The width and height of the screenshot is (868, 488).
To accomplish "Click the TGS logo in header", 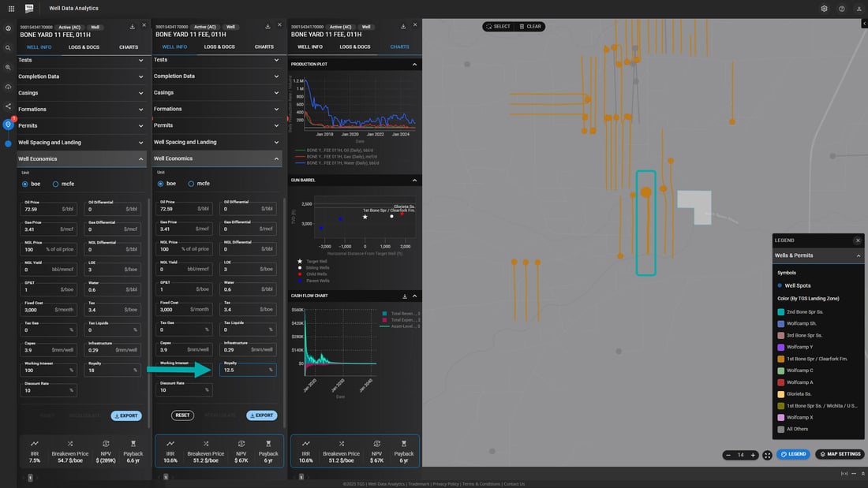I will tap(29, 9).
